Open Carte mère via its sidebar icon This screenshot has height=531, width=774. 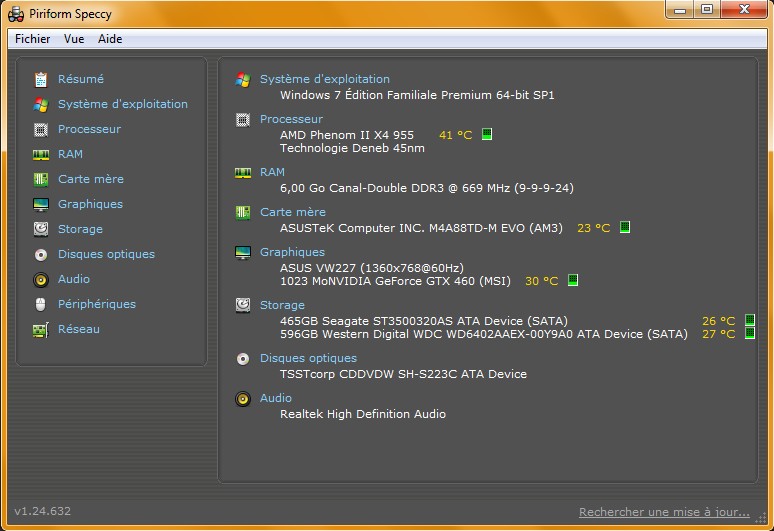(x=41, y=179)
